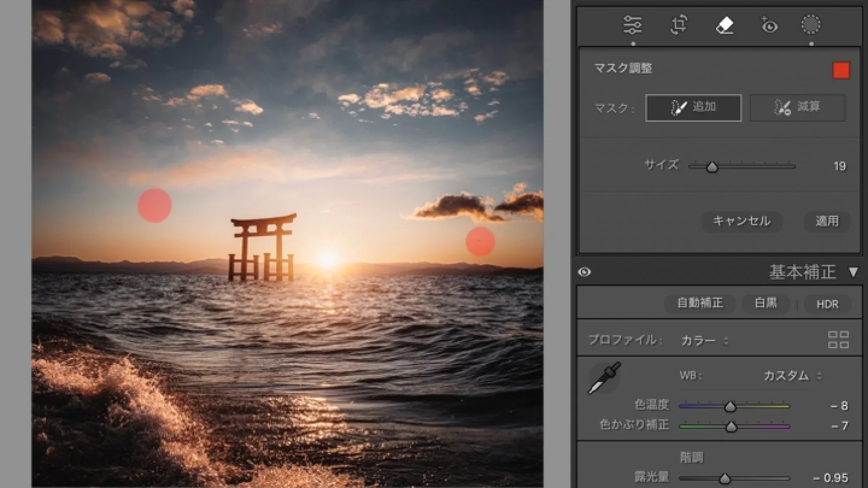Click the サイズ value 19
The image size is (868, 488).
(x=840, y=166)
